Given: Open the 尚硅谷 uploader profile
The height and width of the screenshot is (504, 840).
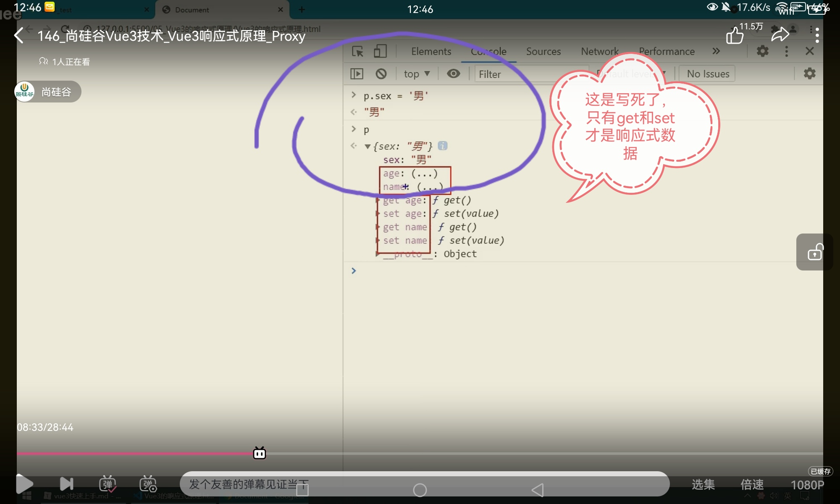Looking at the screenshot, I should [x=48, y=92].
